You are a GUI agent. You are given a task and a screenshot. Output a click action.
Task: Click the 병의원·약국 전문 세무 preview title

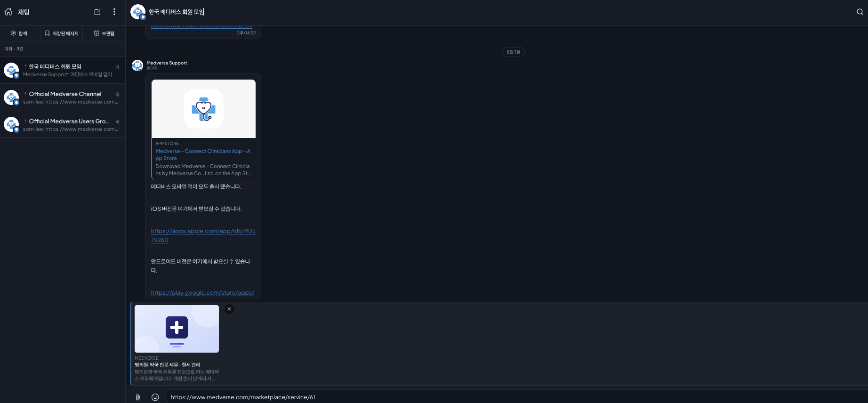tap(168, 365)
